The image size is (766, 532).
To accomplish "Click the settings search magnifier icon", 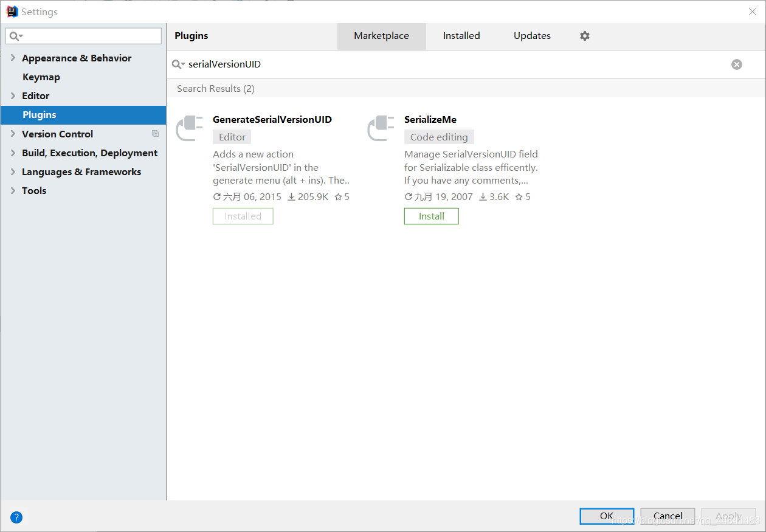I will tap(16, 36).
